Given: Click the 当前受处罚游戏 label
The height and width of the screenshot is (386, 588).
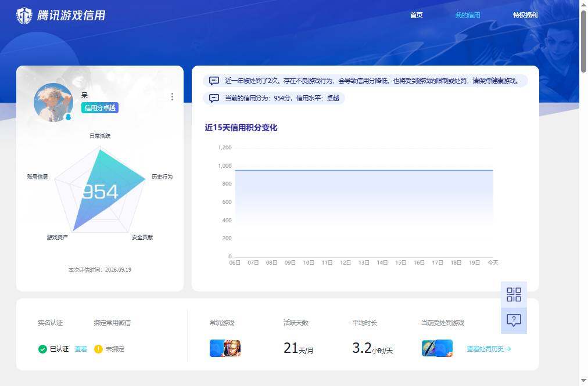Looking at the screenshot, I should (x=443, y=323).
